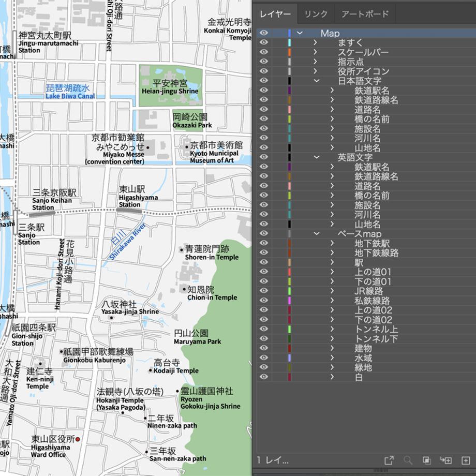Image resolution: width=476 pixels, height=476 pixels.
Task: Click the 'Gionkobu Kaburenjo' map label
Action: click(x=94, y=360)
